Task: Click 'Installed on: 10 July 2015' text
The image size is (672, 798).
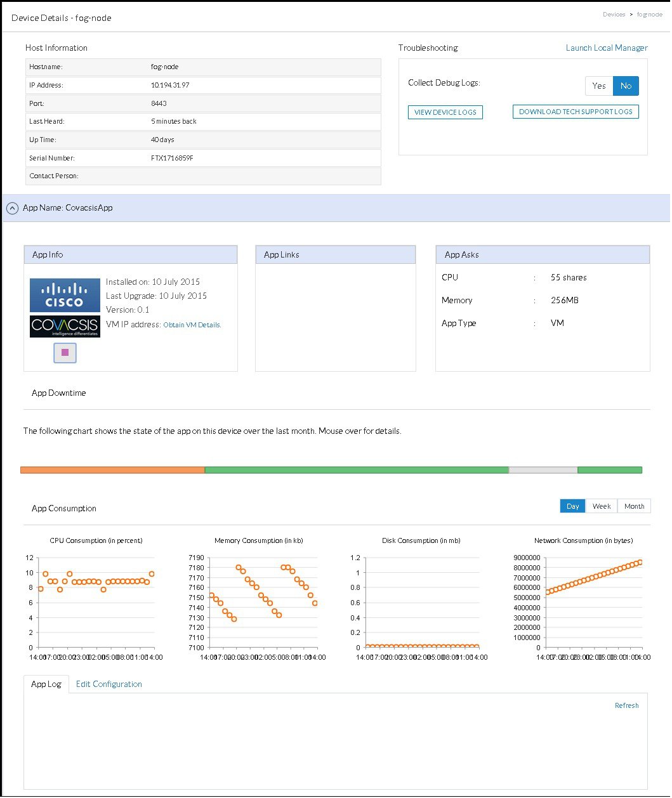Action: [x=153, y=282]
